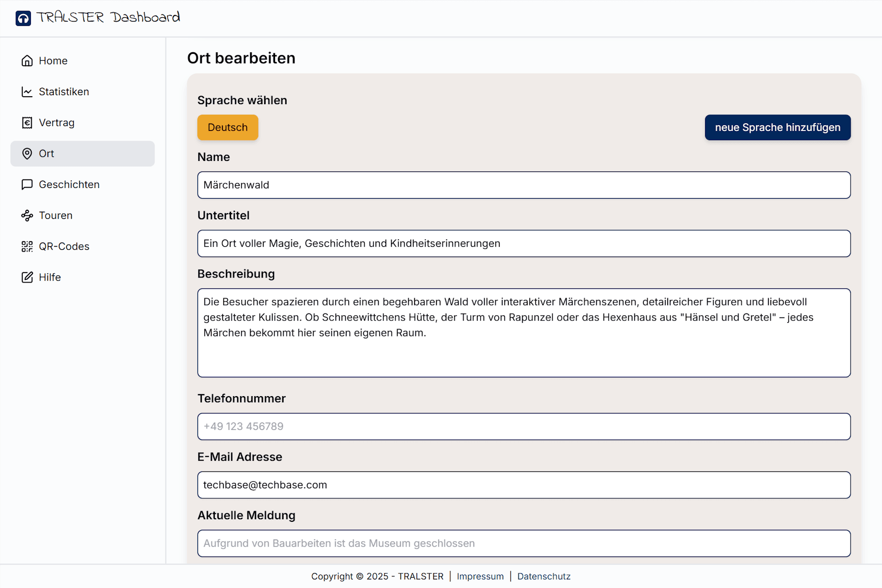Click the Hilfe pencil icon

pos(27,277)
